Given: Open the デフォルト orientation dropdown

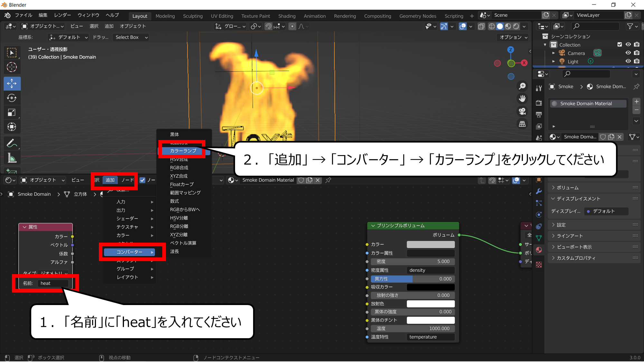Looking at the screenshot, I should point(68,37).
